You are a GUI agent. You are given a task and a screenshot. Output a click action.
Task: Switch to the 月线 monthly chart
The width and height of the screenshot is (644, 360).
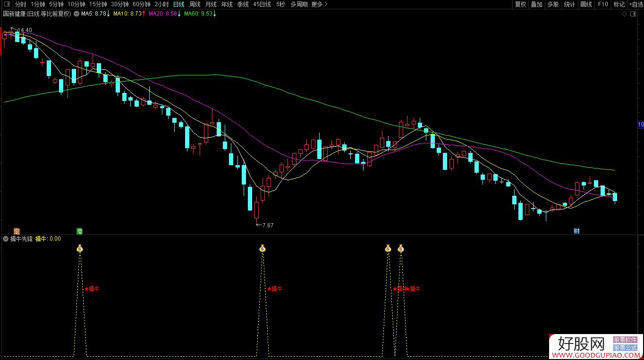tap(211, 4)
